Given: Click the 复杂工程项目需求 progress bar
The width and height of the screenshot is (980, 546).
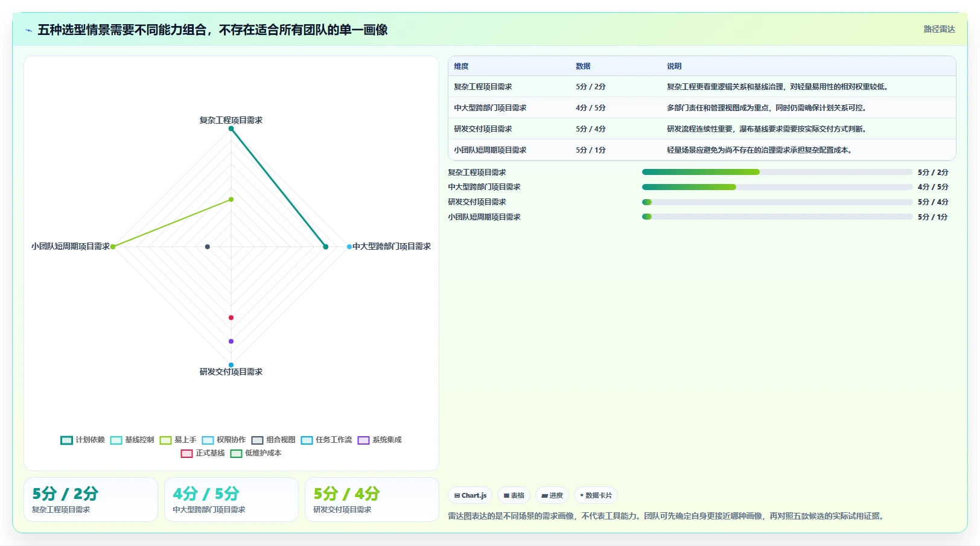Looking at the screenshot, I should tap(777, 172).
